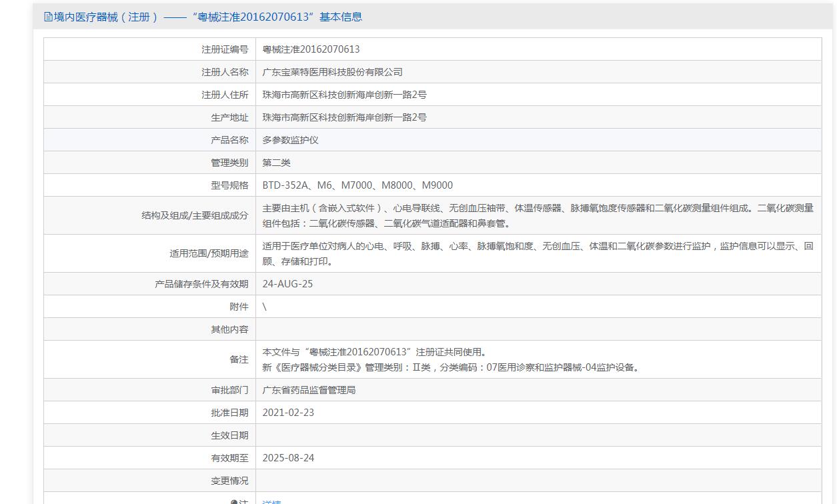This screenshot has width=837, height=504.
Task: Select the registrant name 广东宝莱特医用科技股份有限公司
Action: [332, 72]
